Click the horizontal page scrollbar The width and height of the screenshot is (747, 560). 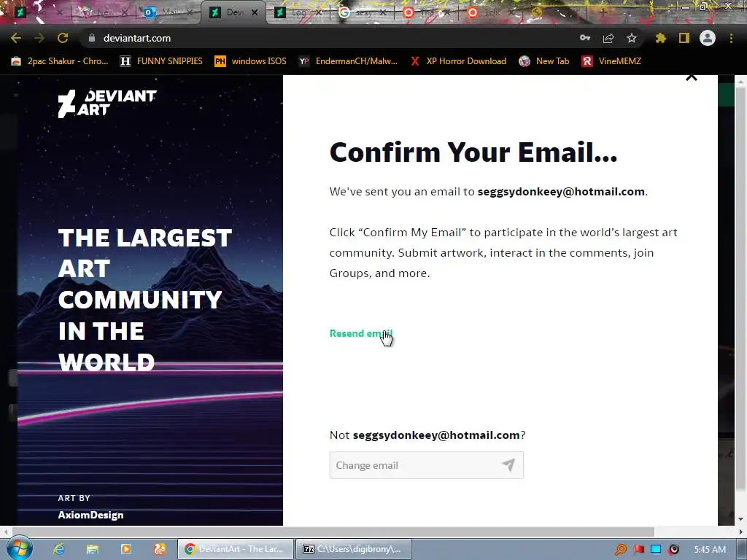[x=333, y=531]
